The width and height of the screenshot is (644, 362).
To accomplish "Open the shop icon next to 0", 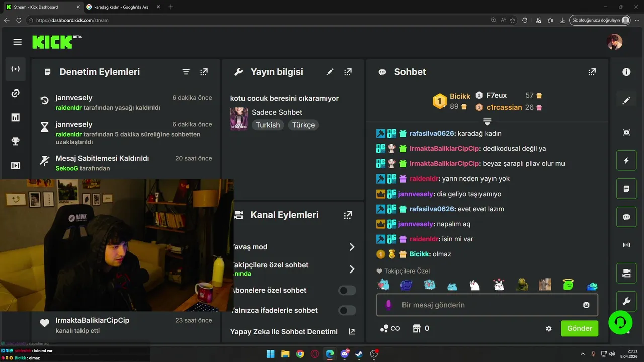I will [x=416, y=328].
